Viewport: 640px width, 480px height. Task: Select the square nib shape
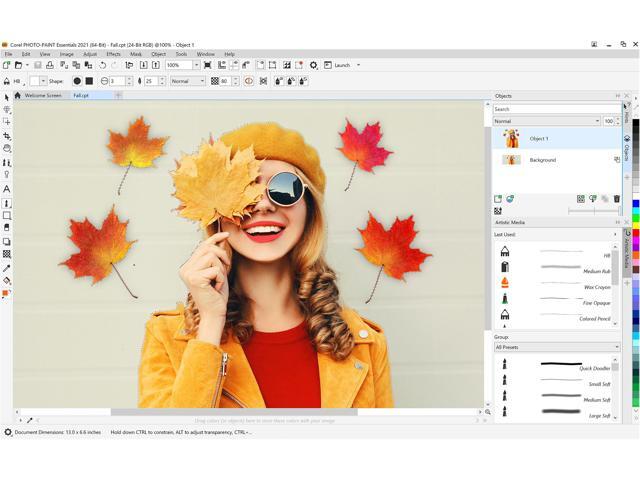pos(89,81)
